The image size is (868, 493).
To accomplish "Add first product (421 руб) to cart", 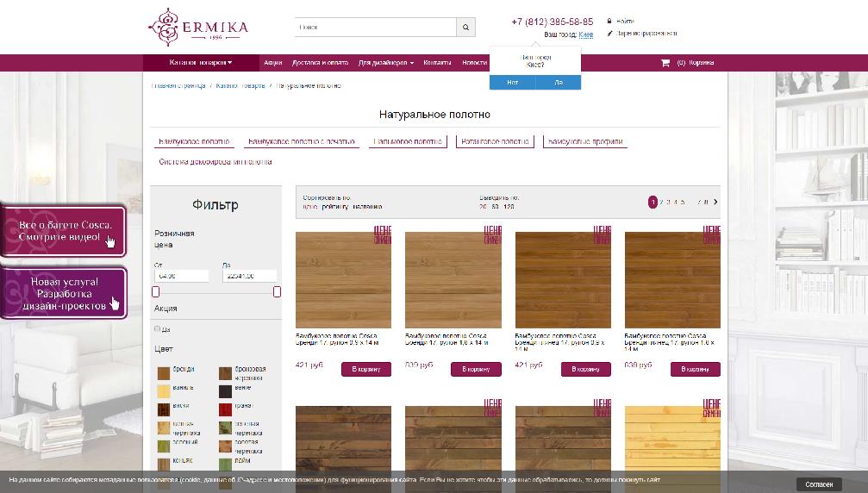I will 366,369.
